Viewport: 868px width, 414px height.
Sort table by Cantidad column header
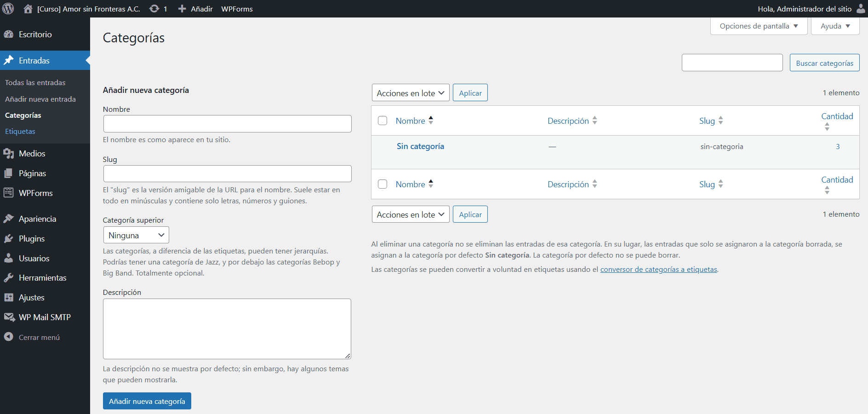(x=837, y=116)
